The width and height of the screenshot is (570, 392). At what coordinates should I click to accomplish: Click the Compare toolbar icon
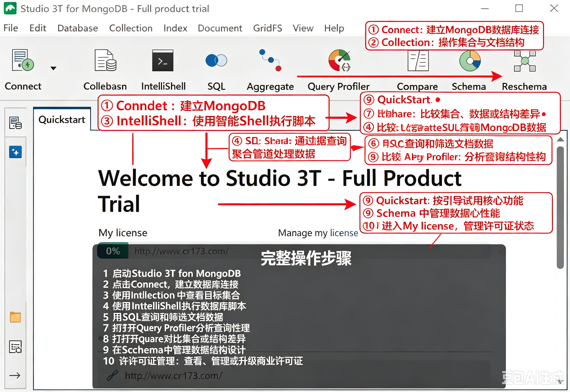[418, 61]
